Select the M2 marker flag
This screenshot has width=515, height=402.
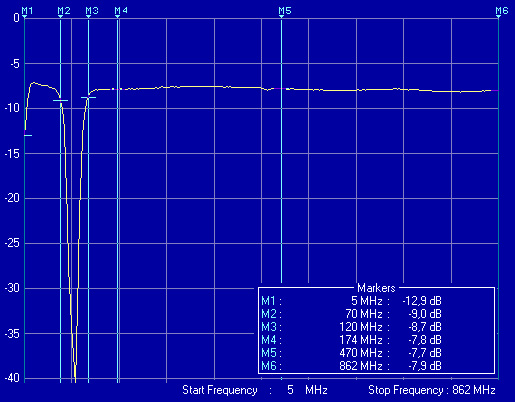(64, 11)
